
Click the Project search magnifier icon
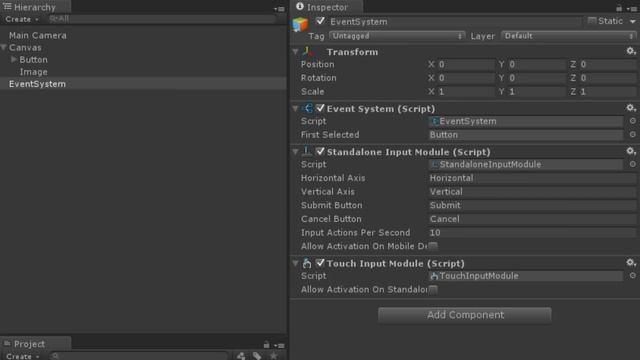(56, 356)
